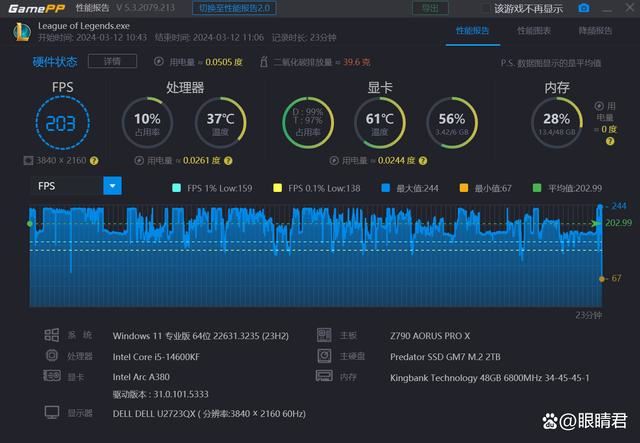This screenshot has width=640, height=443.
Task: Toggle the 该游戏不再显示 checkbox
Action: pyautogui.click(x=485, y=8)
